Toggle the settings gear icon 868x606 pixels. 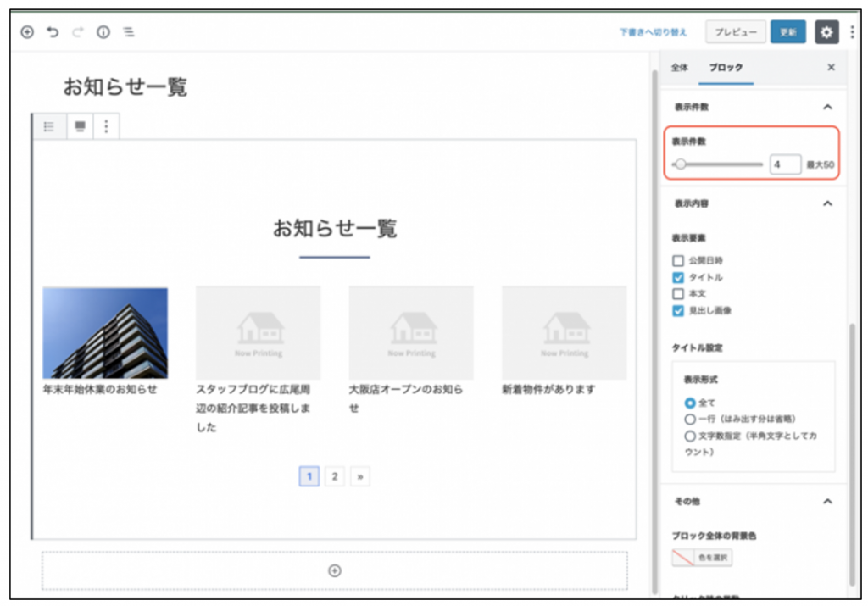(826, 32)
